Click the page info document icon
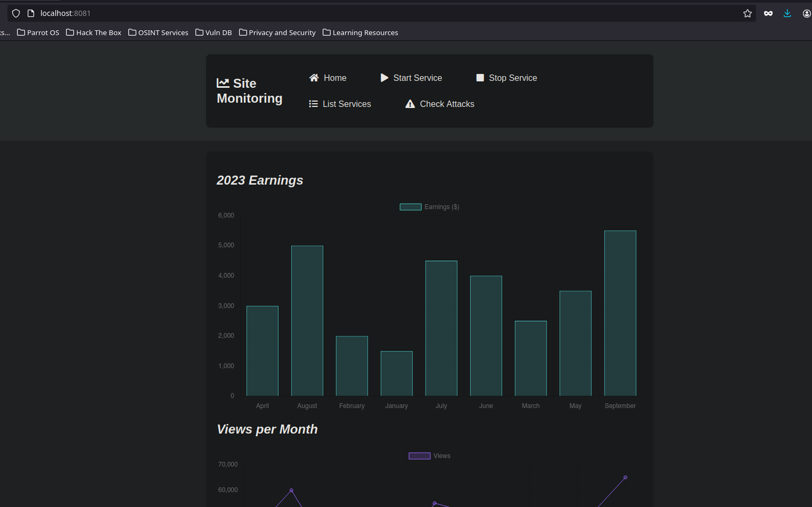 (31, 13)
